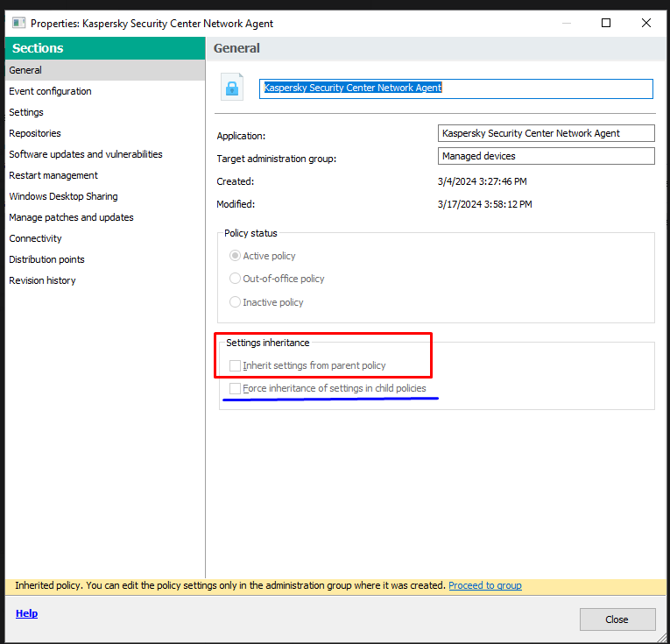
Task: Click the Created: label
Action: coord(235,181)
